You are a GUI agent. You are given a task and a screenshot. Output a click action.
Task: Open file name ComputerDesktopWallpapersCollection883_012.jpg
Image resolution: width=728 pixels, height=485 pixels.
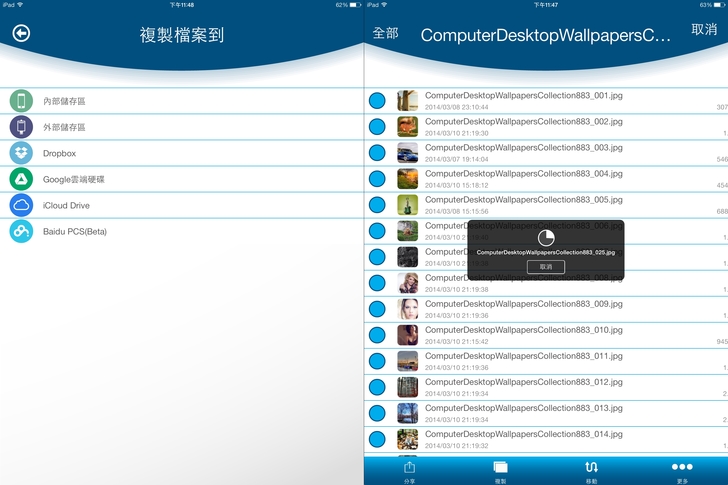point(524,382)
